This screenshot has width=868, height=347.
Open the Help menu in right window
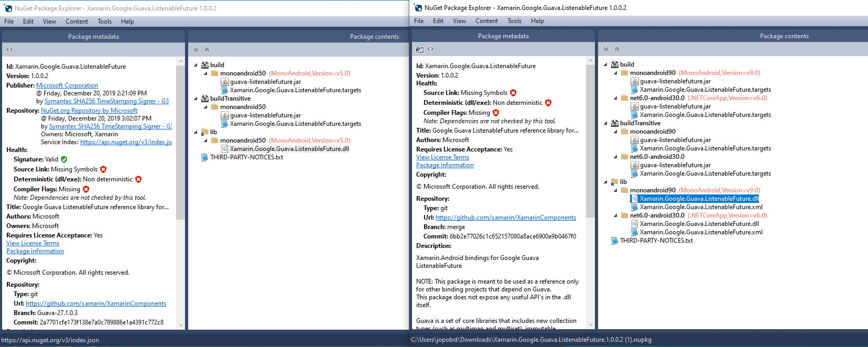coord(537,21)
